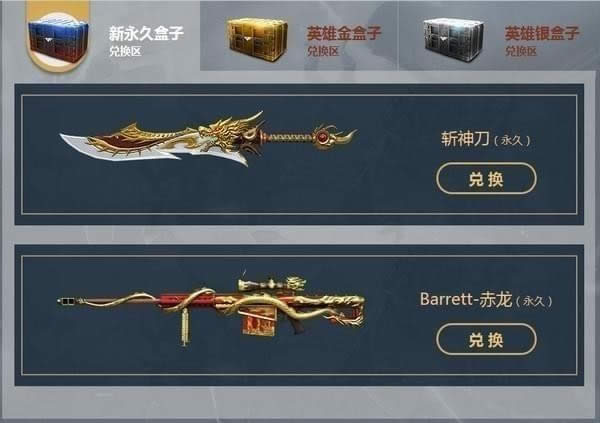Redeem Barrett-赤龙 with its 兑换 button

pos(486,339)
